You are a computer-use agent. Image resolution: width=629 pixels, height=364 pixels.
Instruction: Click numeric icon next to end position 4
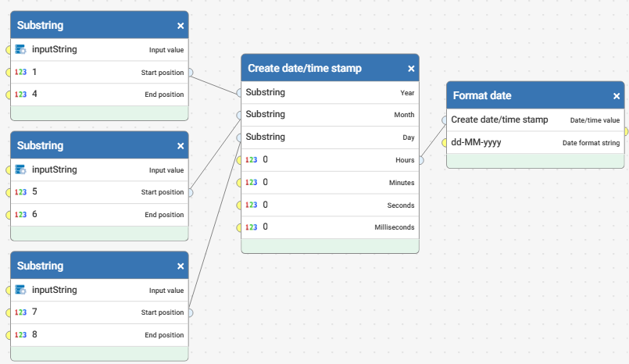20,95
